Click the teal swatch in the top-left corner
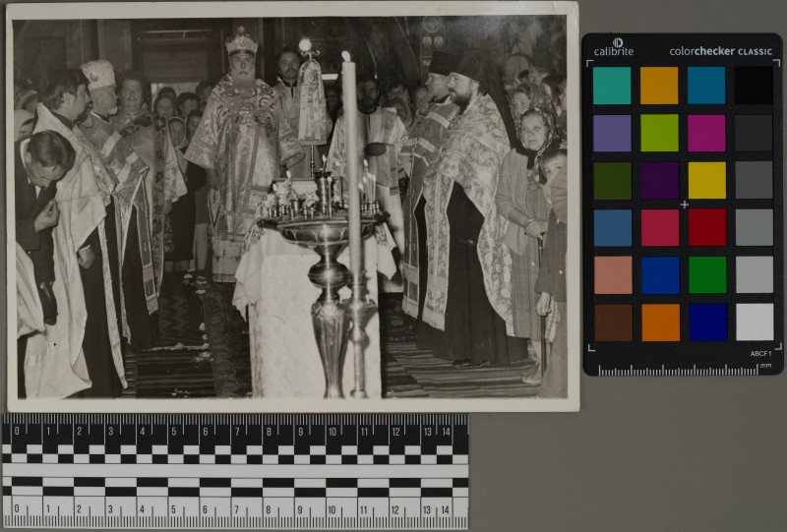This screenshot has height=532, width=787. point(612,86)
